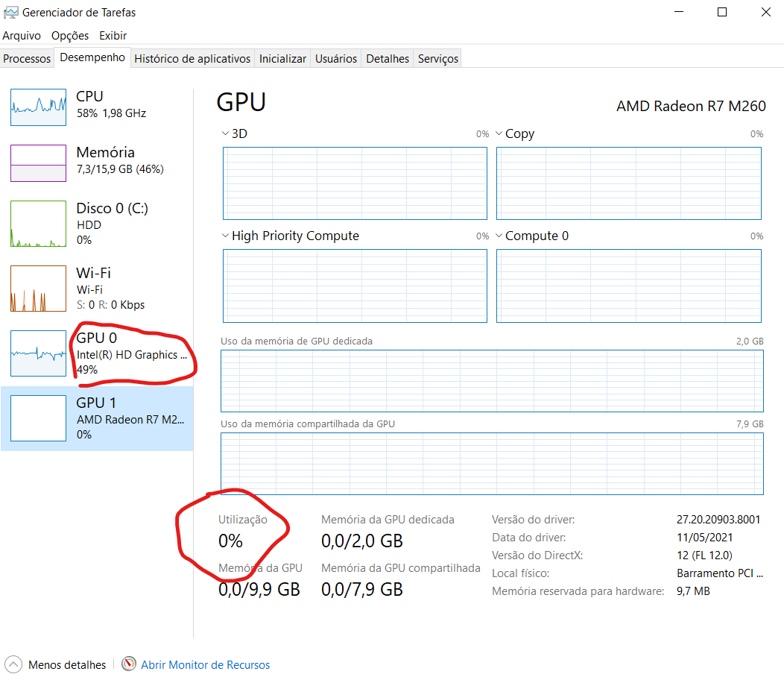Screen dimensions: 784x680
Task: Click the '0,0/7,9 GB' shared memory value
Action: pos(362,590)
